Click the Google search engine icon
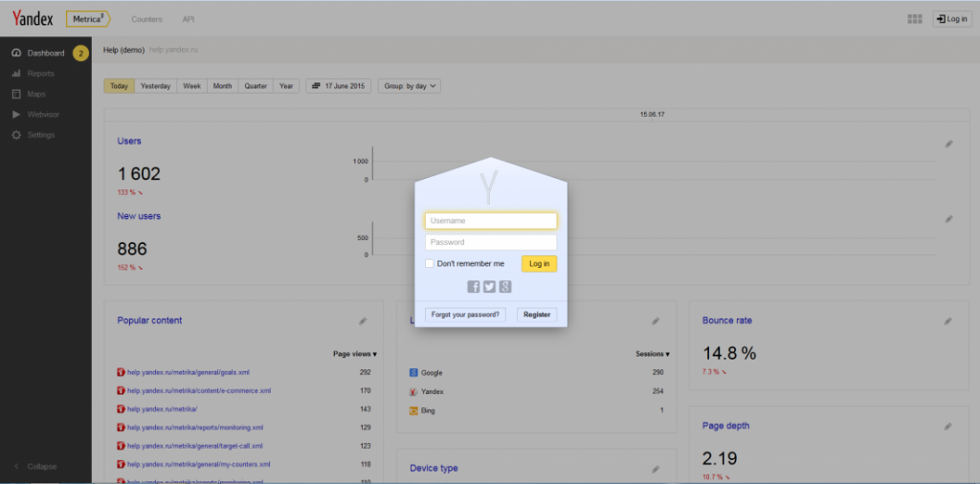Screen dimensions: 980x484 (413, 373)
